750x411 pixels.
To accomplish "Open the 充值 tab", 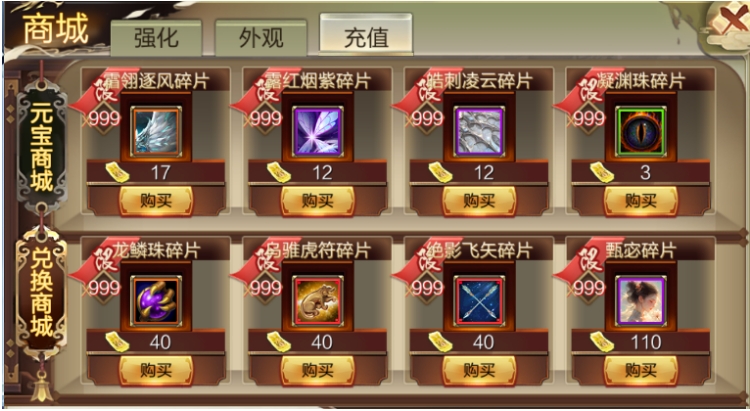I will tap(366, 34).
